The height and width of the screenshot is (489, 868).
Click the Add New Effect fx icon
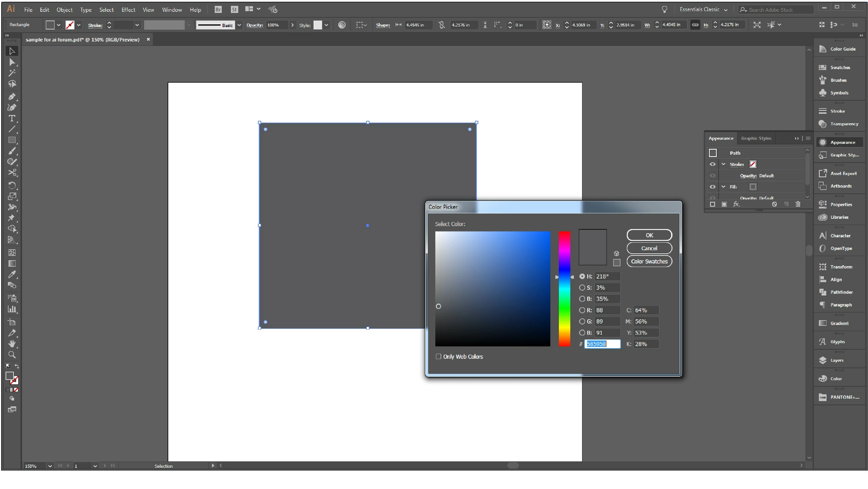[x=736, y=204]
